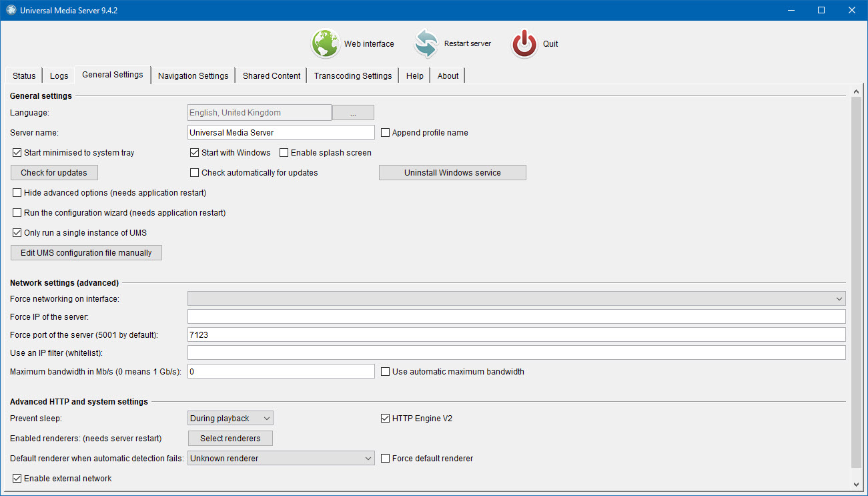Click the Web interface label text
Viewport: 868px width, 496px height.
point(369,44)
